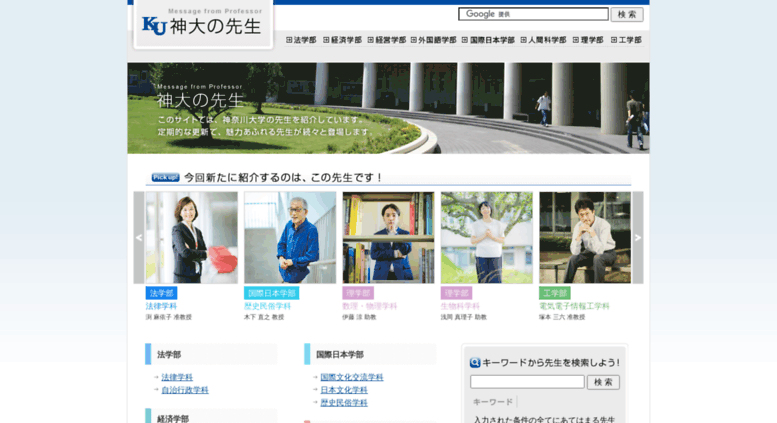Focus the keyword search input field
Image resolution: width=777 pixels, height=423 pixels.
[x=527, y=382]
